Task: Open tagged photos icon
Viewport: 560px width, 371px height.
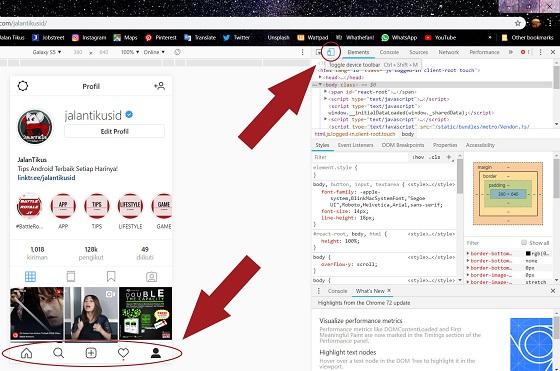Action: click(x=151, y=277)
